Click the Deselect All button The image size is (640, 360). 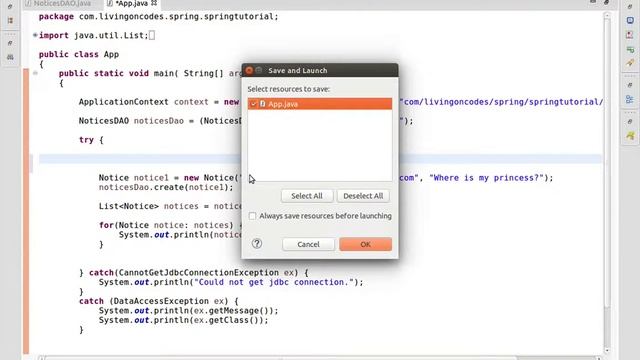tap(363, 196)
